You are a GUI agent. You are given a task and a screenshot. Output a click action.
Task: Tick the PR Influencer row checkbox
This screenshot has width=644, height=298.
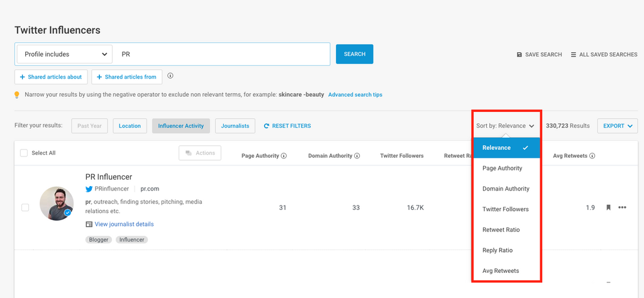pos(25,207)
